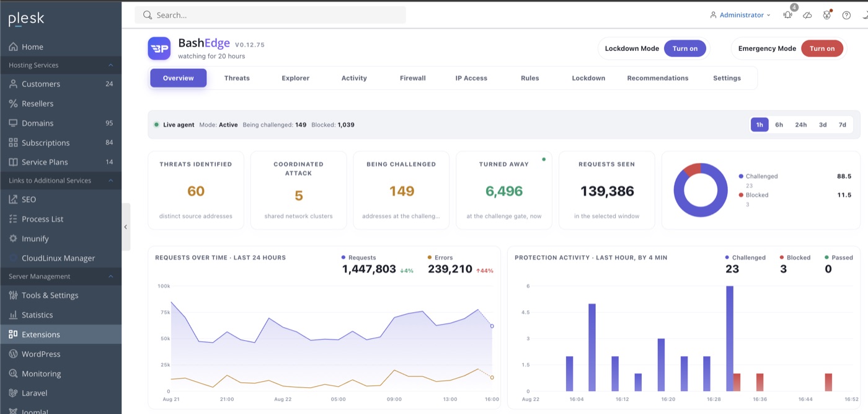Click the cloud status icon in top bar
Screen dimensions: 868x414
(x=807, y=15)
